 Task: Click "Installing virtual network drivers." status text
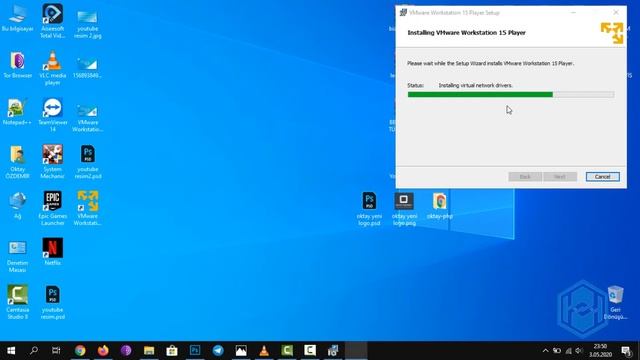476,85
